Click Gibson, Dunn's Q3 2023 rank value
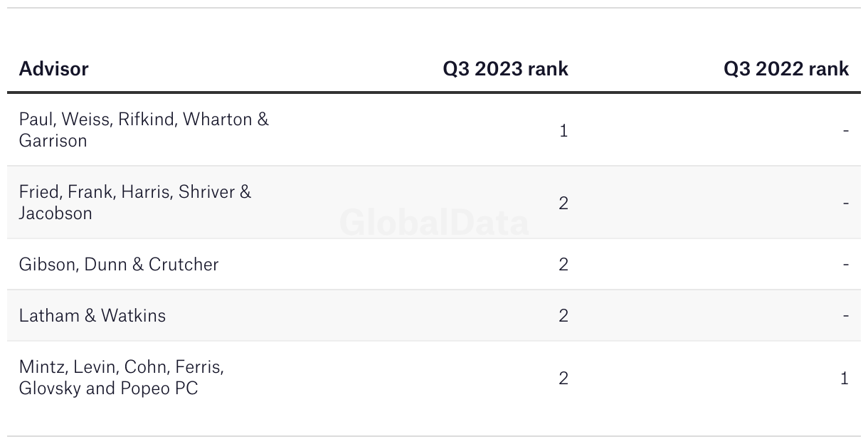The width and height of the screenshot is (868, 444). click(x=563, y=265)
